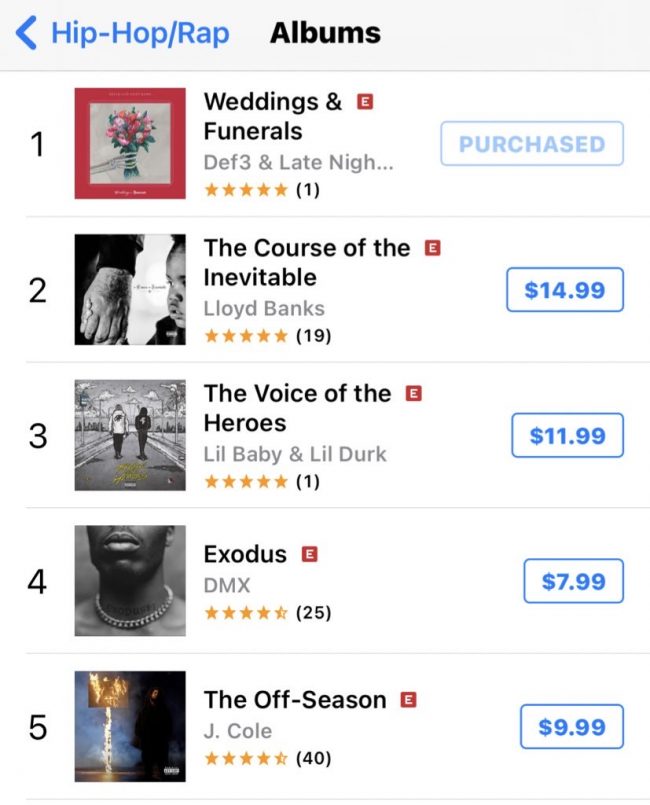Go back via the Hip-Hop/Rap link
This screenshot has height=805, width=650.
click(x=139, y=33)
